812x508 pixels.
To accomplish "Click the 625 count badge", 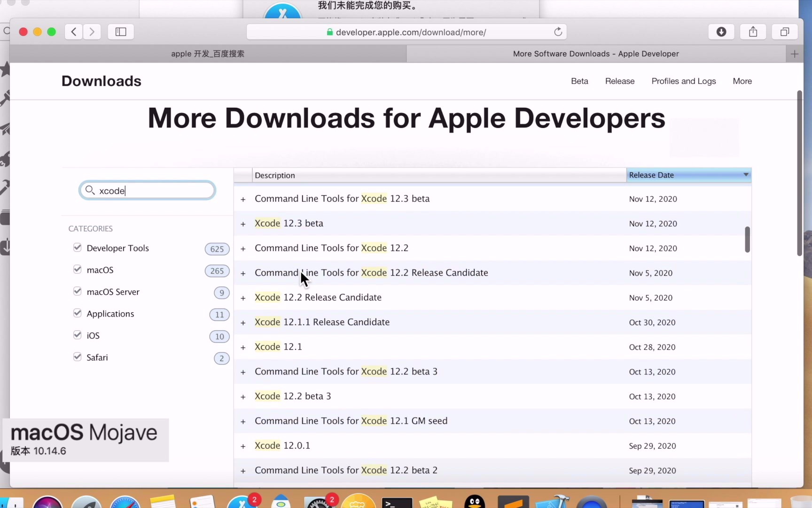I will click(217, 249).
